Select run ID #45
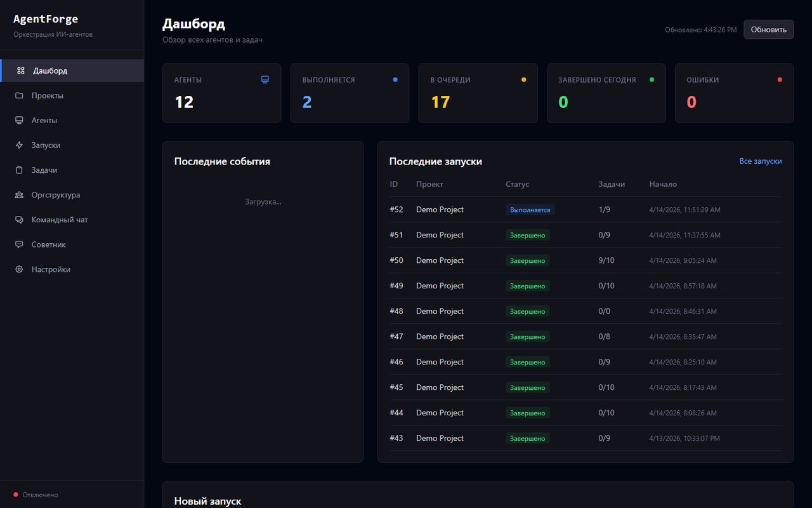The image size is (812, 508). pos(396,387)
